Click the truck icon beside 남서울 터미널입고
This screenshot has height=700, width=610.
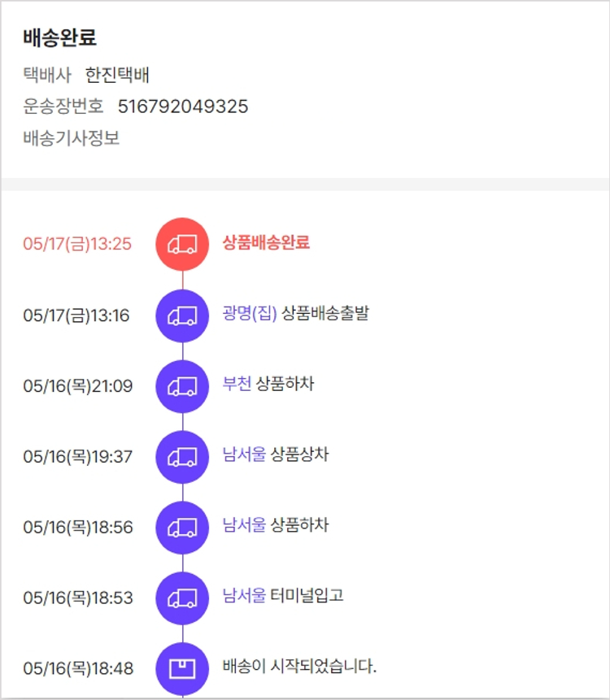(x=182, y=598)
